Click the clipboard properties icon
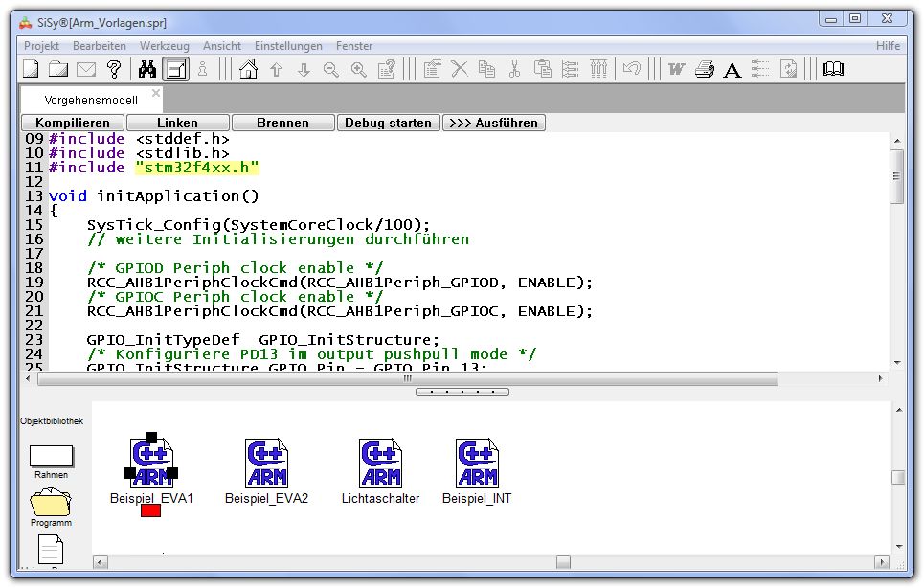This screenshot has height=588, width=924. coord(432,69)
